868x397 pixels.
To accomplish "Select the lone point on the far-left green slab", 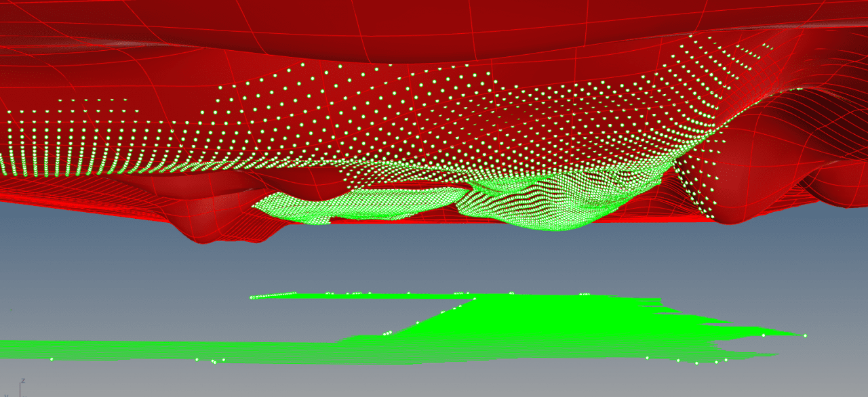I will click(x=52, y=359).
